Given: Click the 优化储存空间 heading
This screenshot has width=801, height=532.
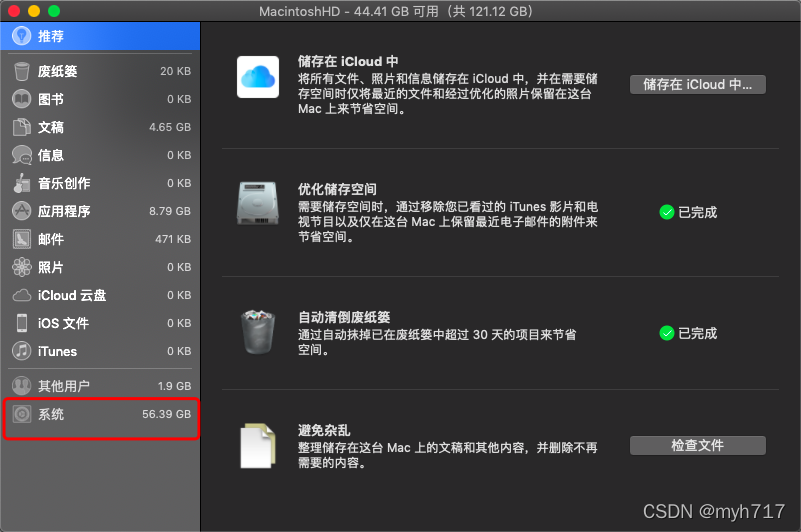Looking at the screenshot, I should point(337,189).
